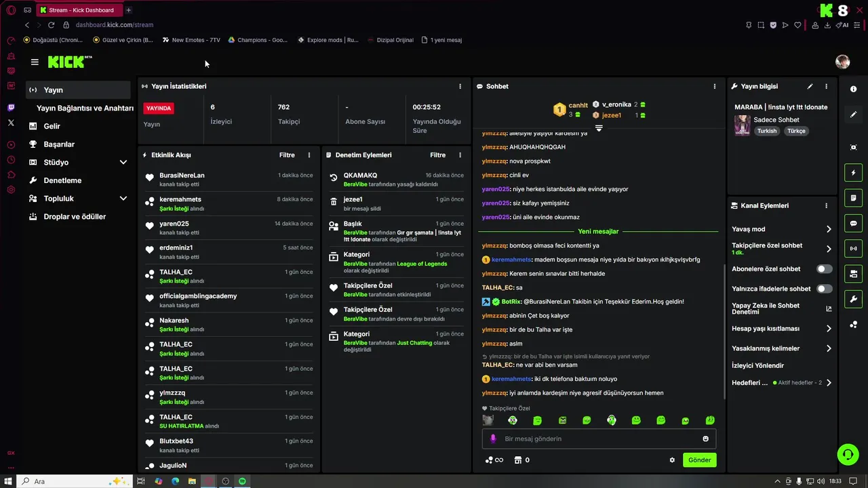The image size is (868, 488).
Task: Click the purple microphone icon in chat box
Action: point(493,439)
